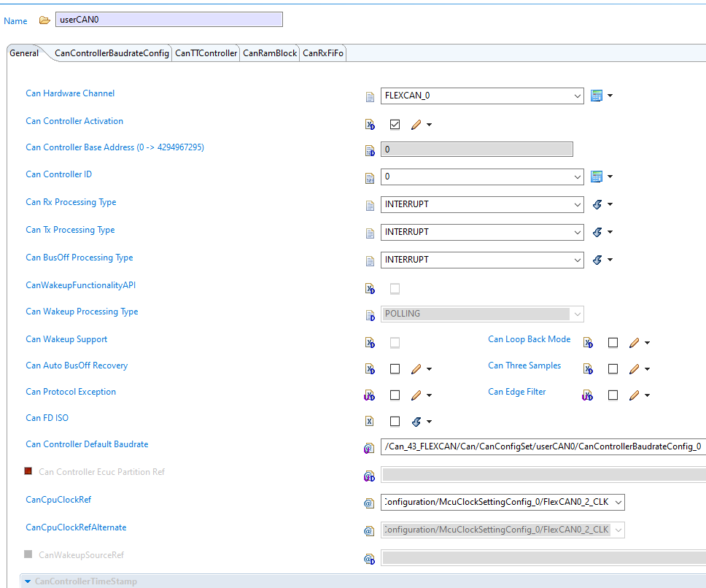Click the document icon beside Can Tx Processing Type
This screenshot has width=706, height=588.
point(370,233)
